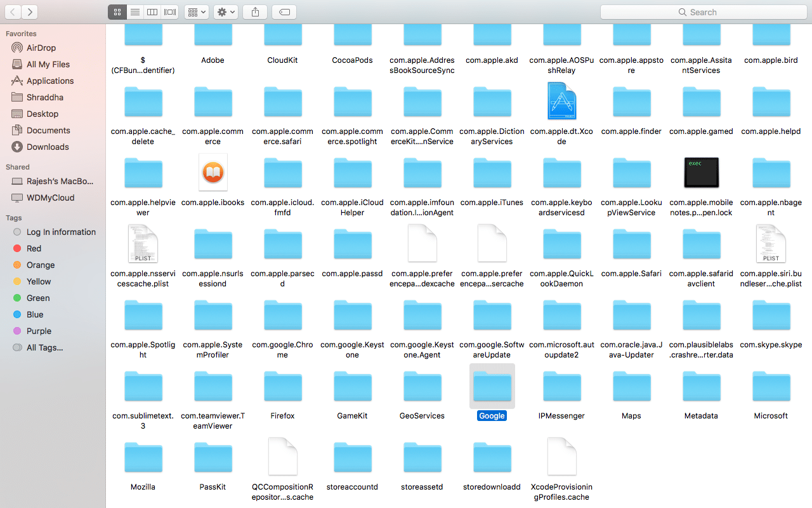This screenshot has height=508, width=812.
Task: Select the com.skype.skype folder
Action: (x=771, y=316)
